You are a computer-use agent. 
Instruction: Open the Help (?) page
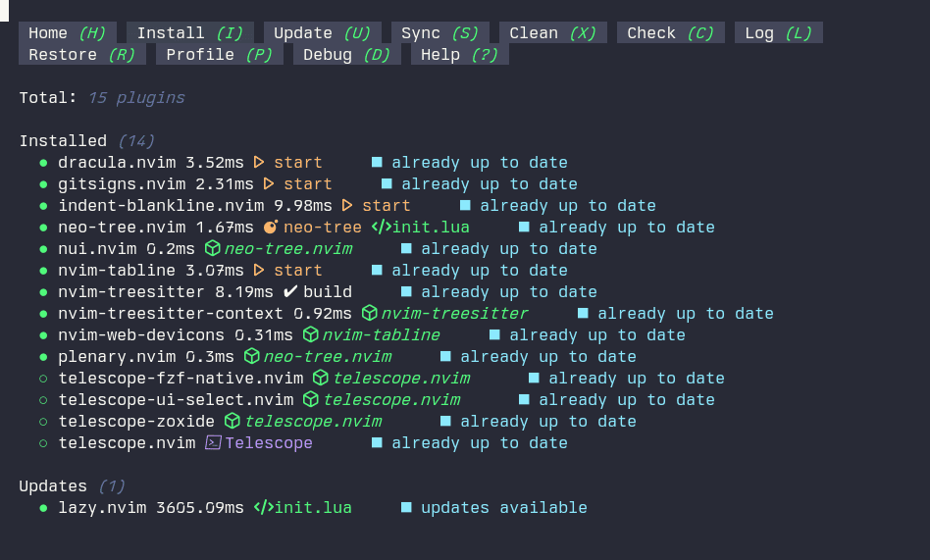point(459,55)
